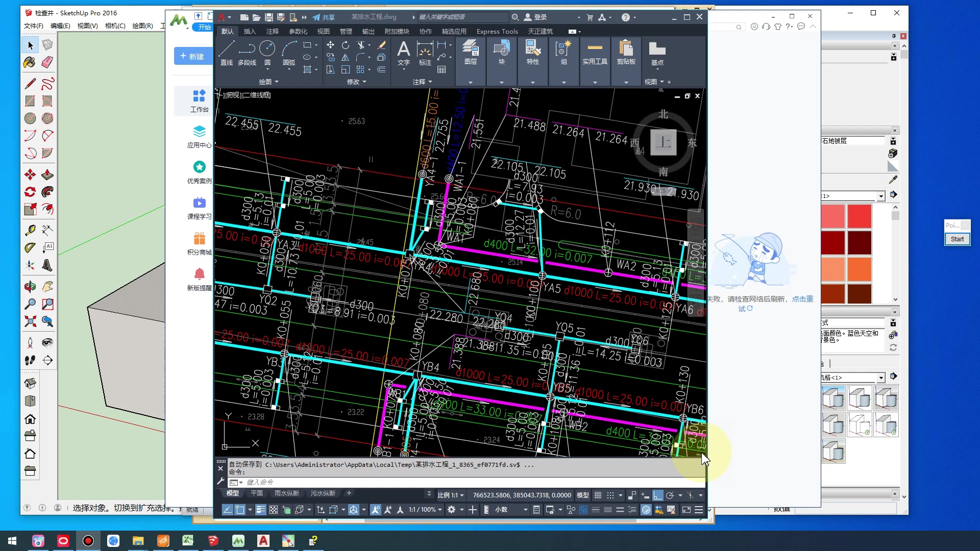Click the 新建 button
Viewport: 980px width, 551px height.
click(192, 56)
